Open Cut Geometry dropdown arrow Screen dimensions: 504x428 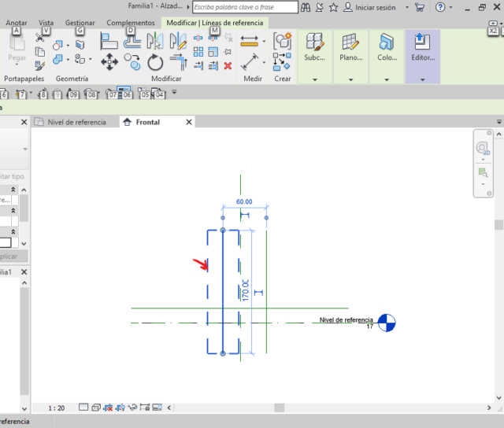68,46
